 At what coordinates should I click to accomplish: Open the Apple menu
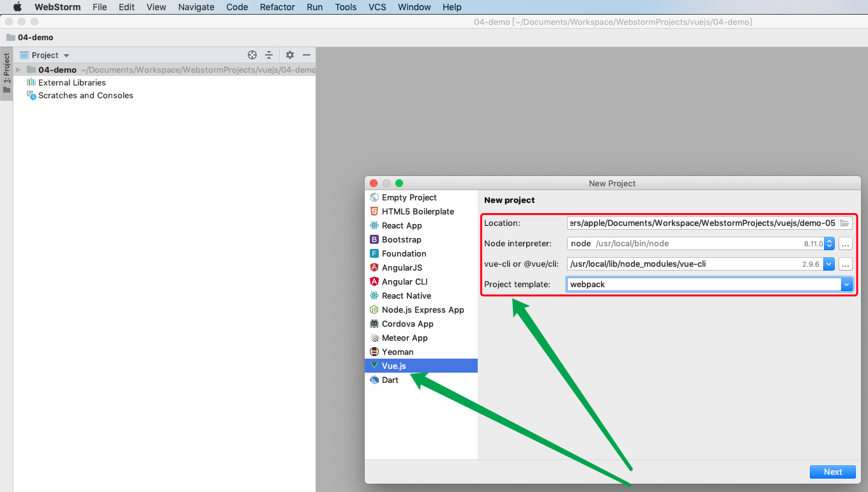coord(18,7)
